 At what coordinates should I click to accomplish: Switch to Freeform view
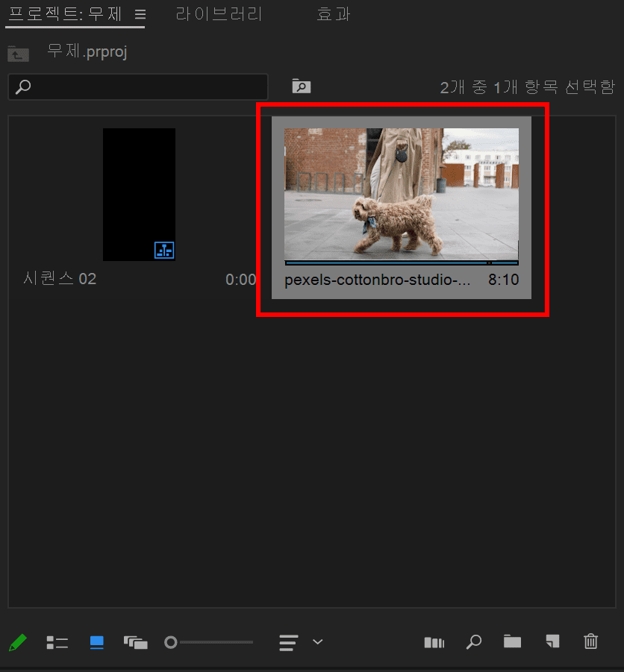(136, 642)
